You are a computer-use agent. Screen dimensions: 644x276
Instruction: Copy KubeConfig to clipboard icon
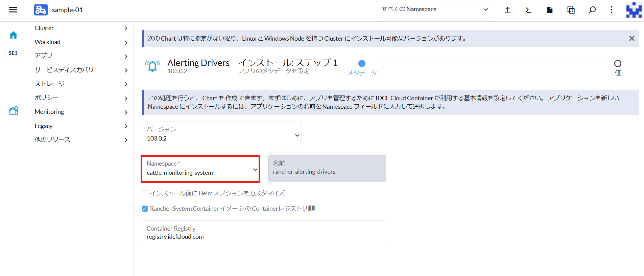point(571,10)
